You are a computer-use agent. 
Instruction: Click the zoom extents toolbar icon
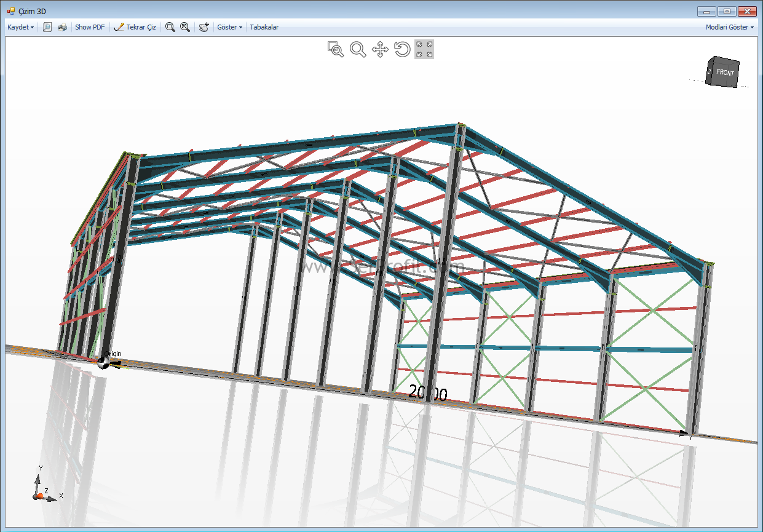[184, 27]
